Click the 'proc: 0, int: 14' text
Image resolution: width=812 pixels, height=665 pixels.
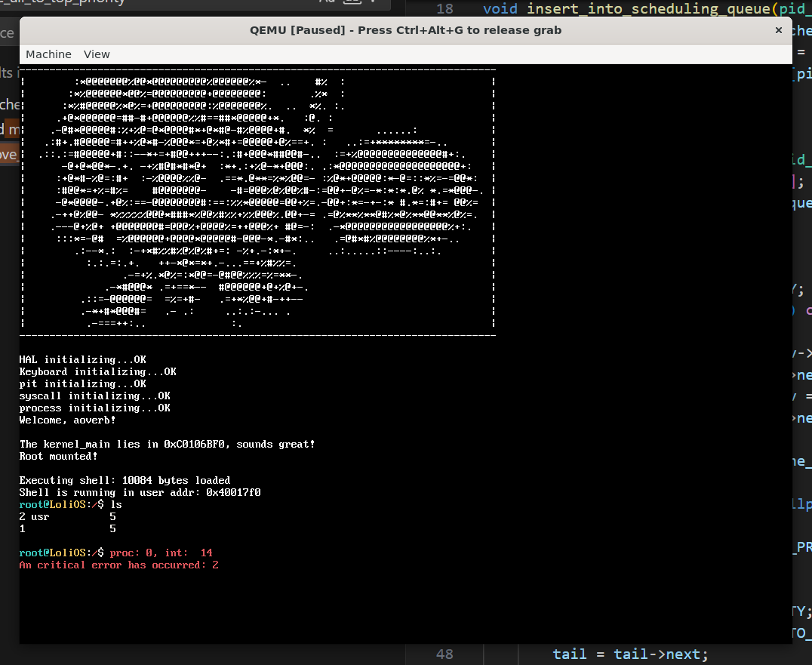(161, 553)
